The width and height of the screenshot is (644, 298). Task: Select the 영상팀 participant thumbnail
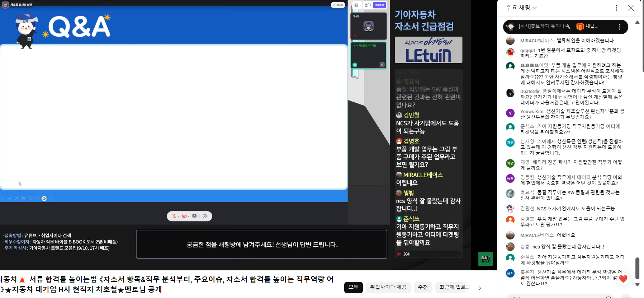pyautogui.click(x=368, y=26)
